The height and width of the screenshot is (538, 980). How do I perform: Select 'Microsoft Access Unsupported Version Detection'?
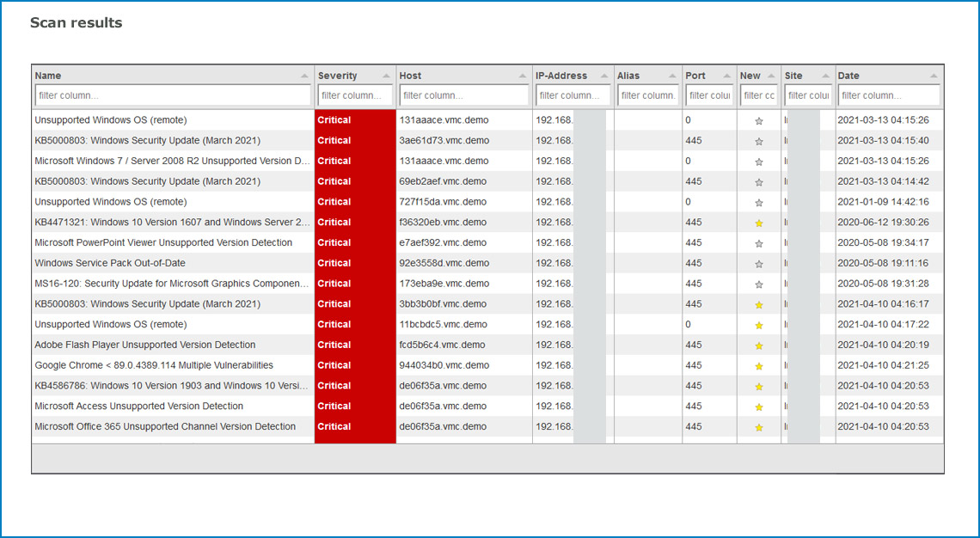[138, 407]
